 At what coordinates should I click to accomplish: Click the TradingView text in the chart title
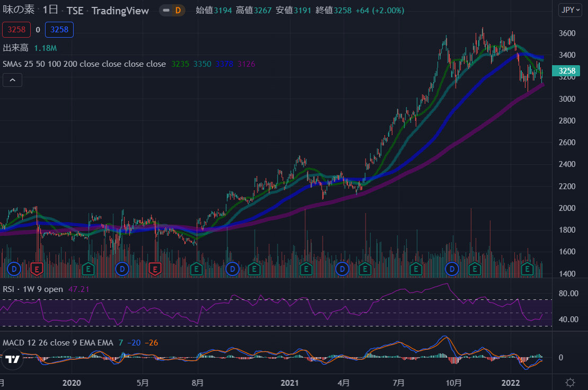pyautogui.click(x=120, y=11)
